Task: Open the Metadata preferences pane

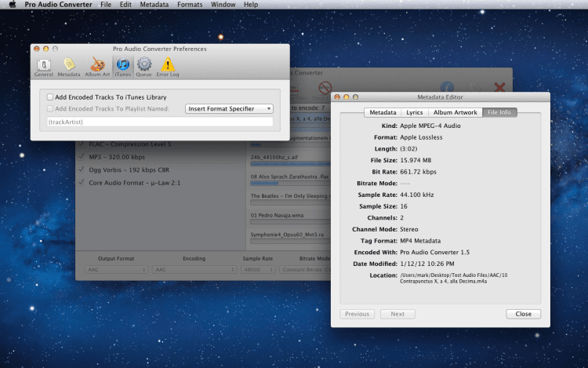Action: pos(68,66)
